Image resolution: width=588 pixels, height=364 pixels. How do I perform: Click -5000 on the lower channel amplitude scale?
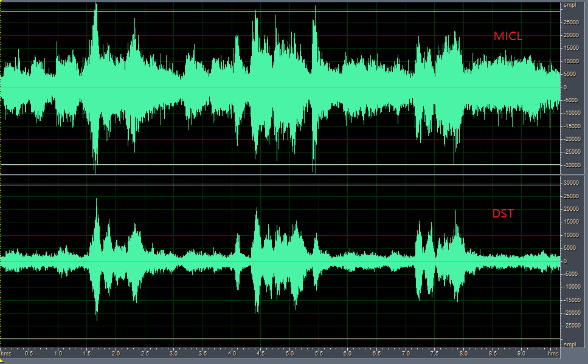[x=570, y=274]
